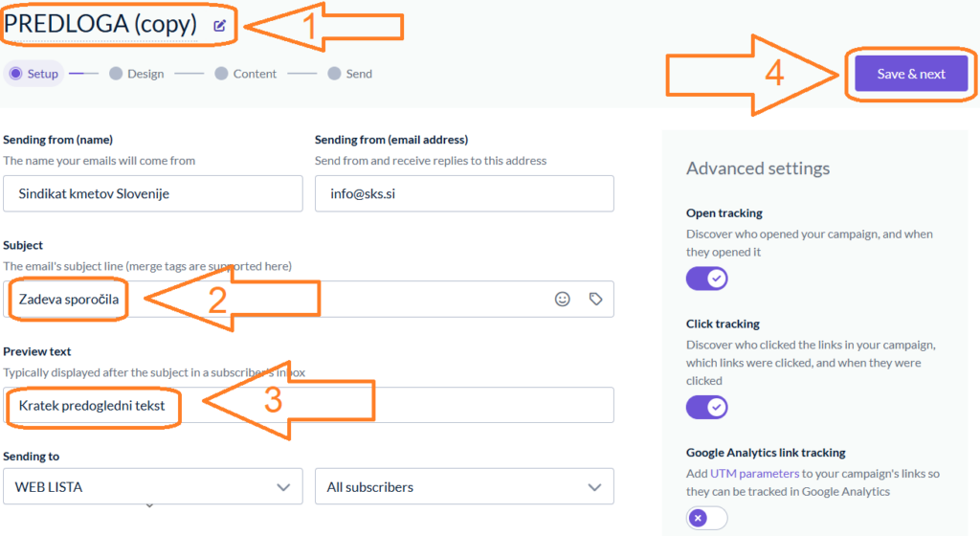980x536 pixels.
Task: Click the Sending from name field
Action: pyautogui.click(x=153, y=193)
